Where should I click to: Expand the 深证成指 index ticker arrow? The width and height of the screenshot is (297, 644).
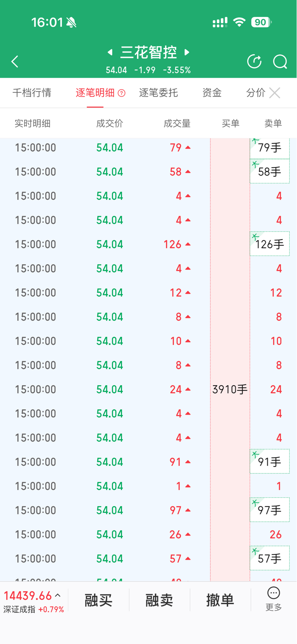(x=58, y=596)
